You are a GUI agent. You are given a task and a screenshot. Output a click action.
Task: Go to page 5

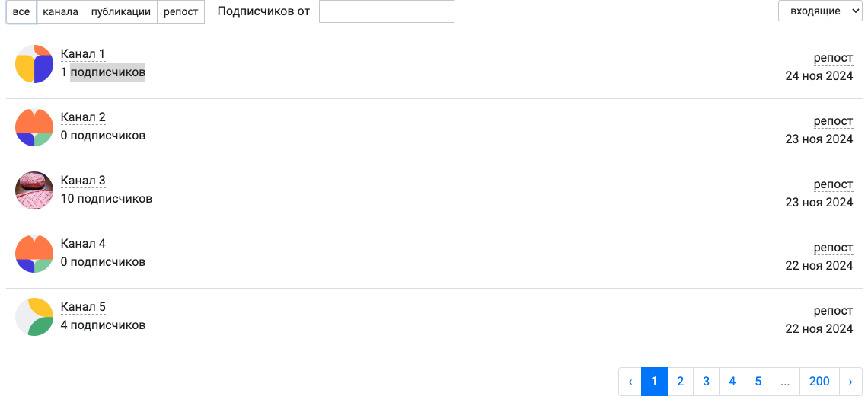tap(758, 382)
